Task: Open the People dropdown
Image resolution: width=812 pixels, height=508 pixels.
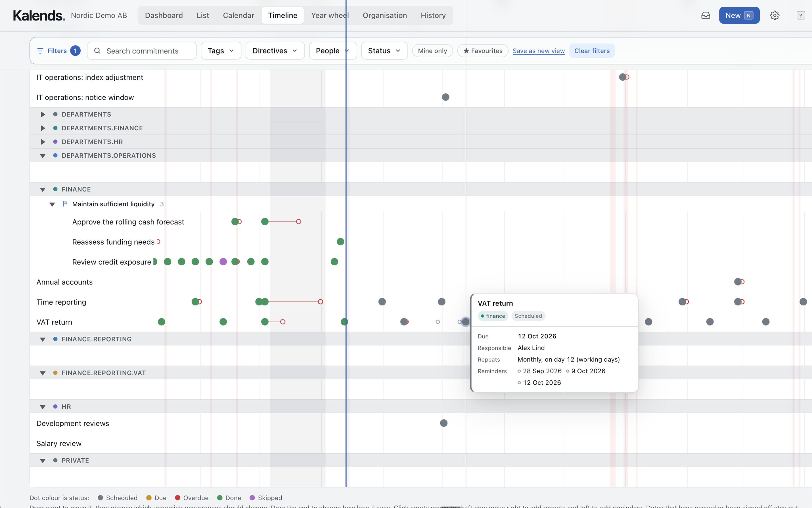Action: pyautogui.click(x=333, y=51)
